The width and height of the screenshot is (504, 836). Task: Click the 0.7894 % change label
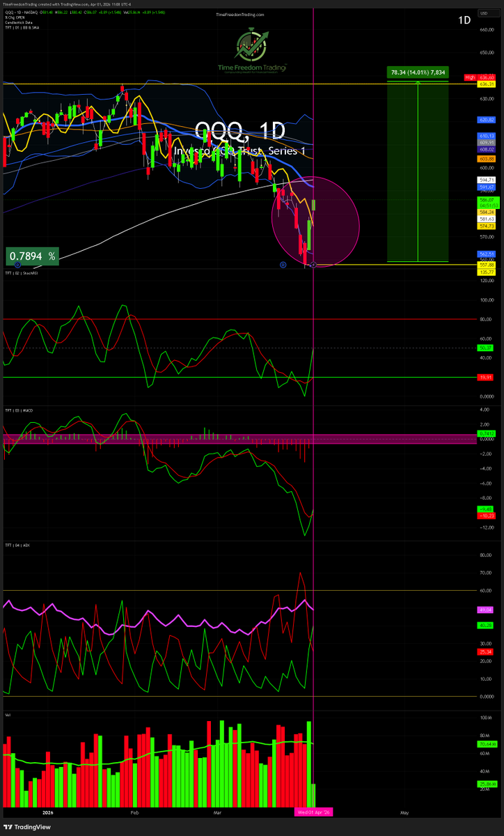coord(33,256)
